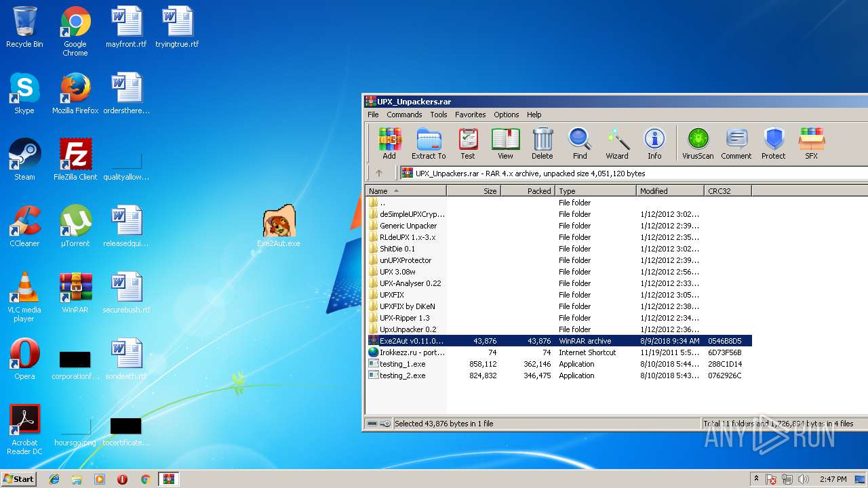Screen dimensions: 868x488
Task: Select the Opera desktop shortcut
Action: [x=24, y=359]
